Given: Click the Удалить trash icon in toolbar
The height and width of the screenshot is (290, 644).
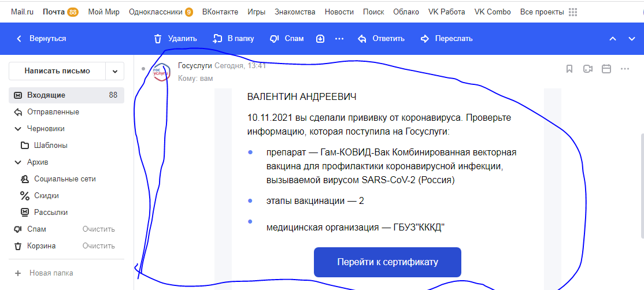Looking at the screenshot, I should click(x=158, y=39).
